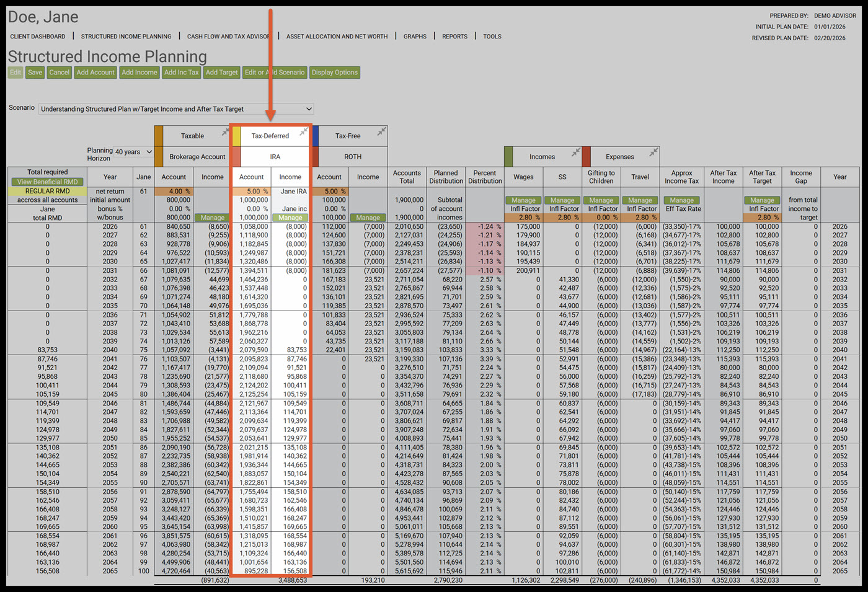Click the Add Account button
The image size is (868, 592).
[95, 73]
